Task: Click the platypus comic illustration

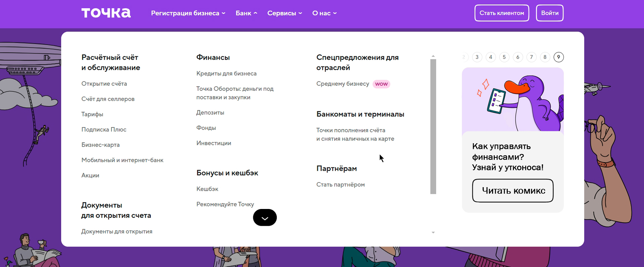Action: [513, 99]
